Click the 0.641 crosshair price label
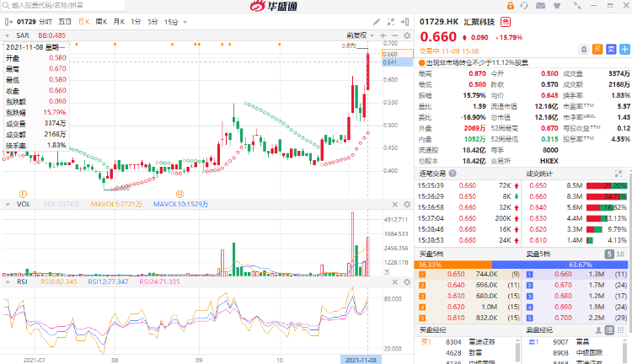The height and width of the screenshot is (364, 632). tap(398, 62)
